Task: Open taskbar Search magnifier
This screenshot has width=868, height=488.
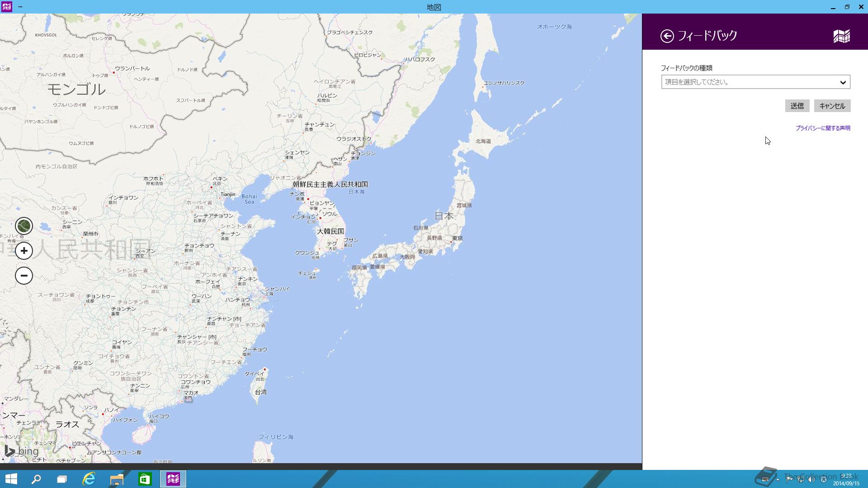Action: click(36, 479)
